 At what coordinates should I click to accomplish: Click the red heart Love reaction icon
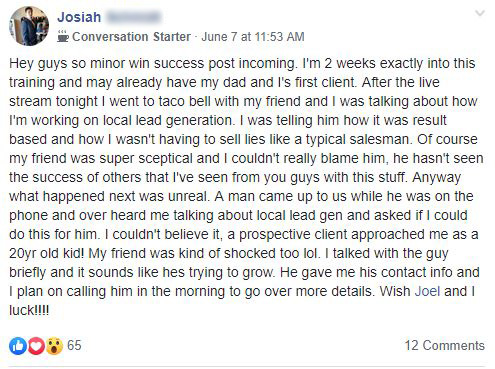tap(36, 346)
